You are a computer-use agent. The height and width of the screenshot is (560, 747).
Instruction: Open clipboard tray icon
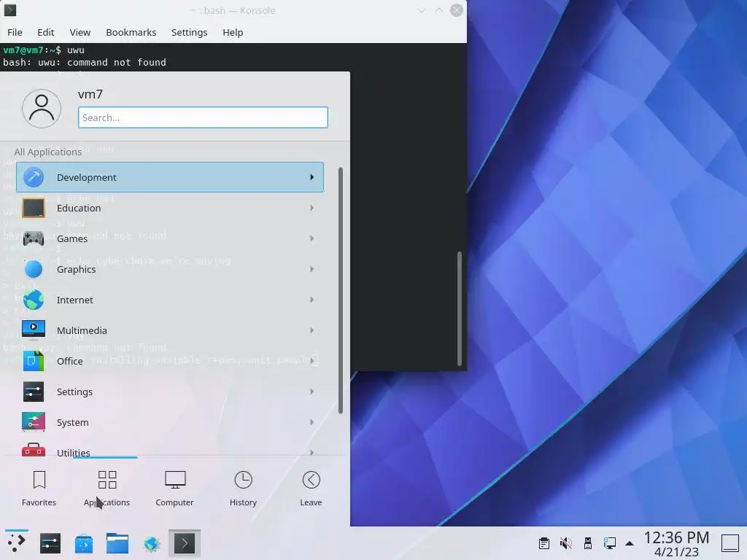pos(544,543)
